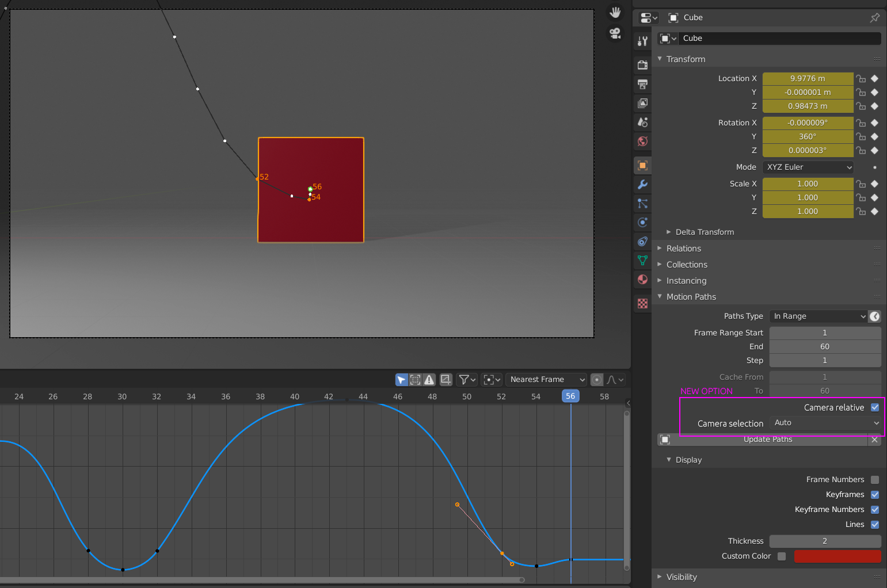Uncheck the Lines display checkbox
The image size is (887, 588).
point(875,525)
